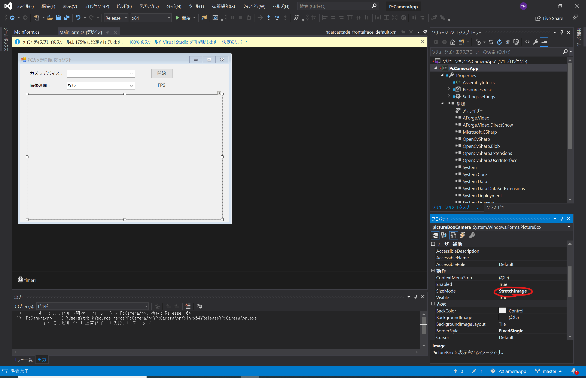The height and width of the screenshot is (378, 588).
Task: Select the timer1 component in tray
Action: coord(27,280)
